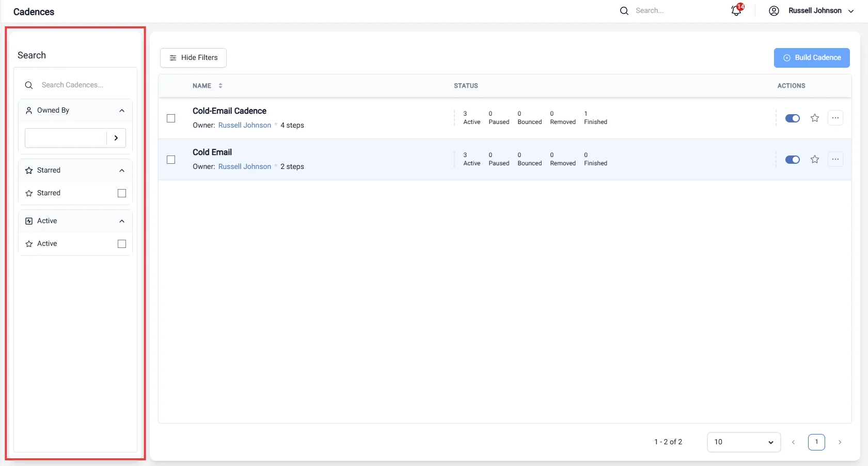
Task: Open more actions for Cold Email
Action: 835,159
